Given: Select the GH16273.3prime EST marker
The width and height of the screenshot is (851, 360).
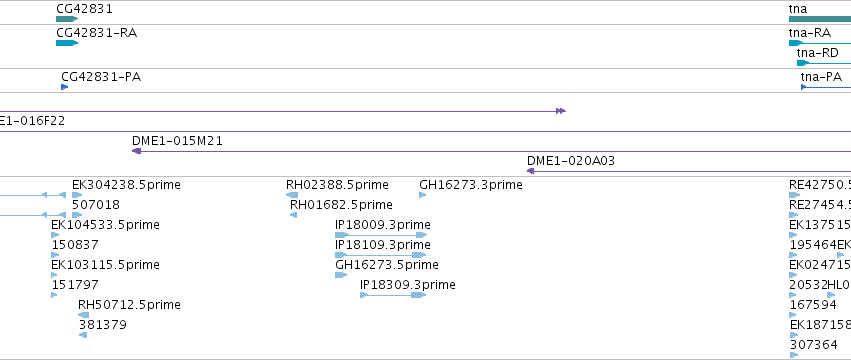Looking at the screenshot, I should [x=423, y=195].
